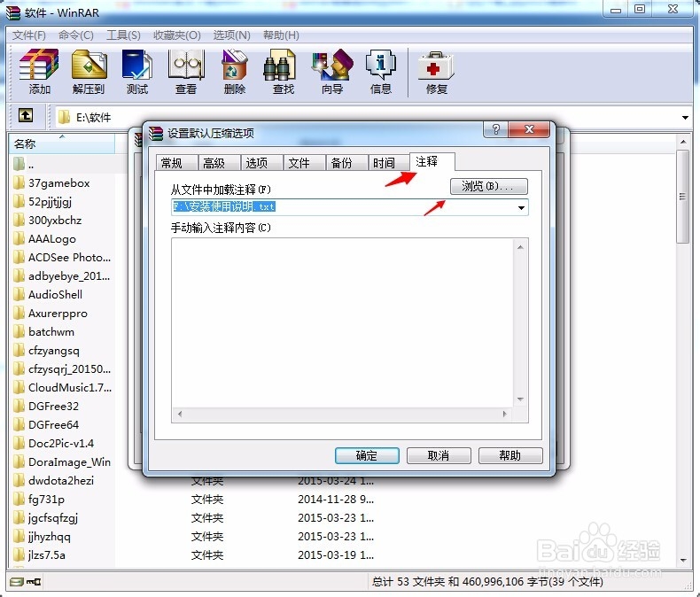Image resolution: width=700 pixels, height=597 pixels.
Task: Click comment box scroll left arrow
Action: click(x=180, y=414)
